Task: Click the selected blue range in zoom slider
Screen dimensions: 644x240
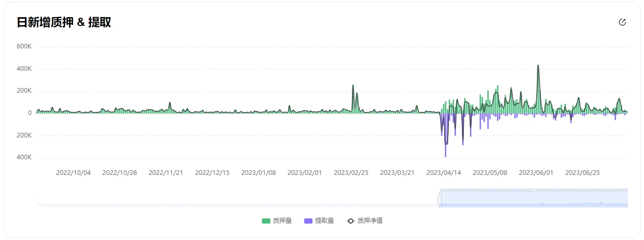Action: coord(531,200)
